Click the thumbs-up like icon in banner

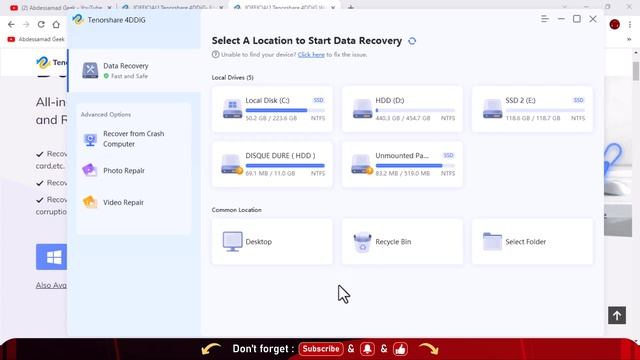tap(400, 349)
